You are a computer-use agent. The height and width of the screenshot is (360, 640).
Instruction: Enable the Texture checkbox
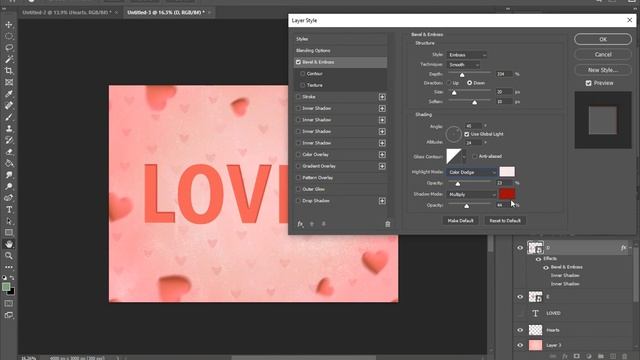302,85
